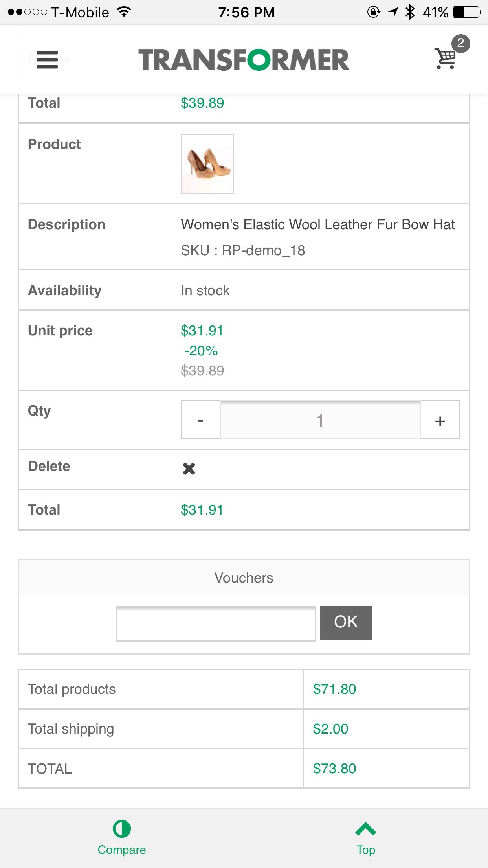488x868 pixels.
Task: Tap the Bluetooth status icon
Action: 410,12
